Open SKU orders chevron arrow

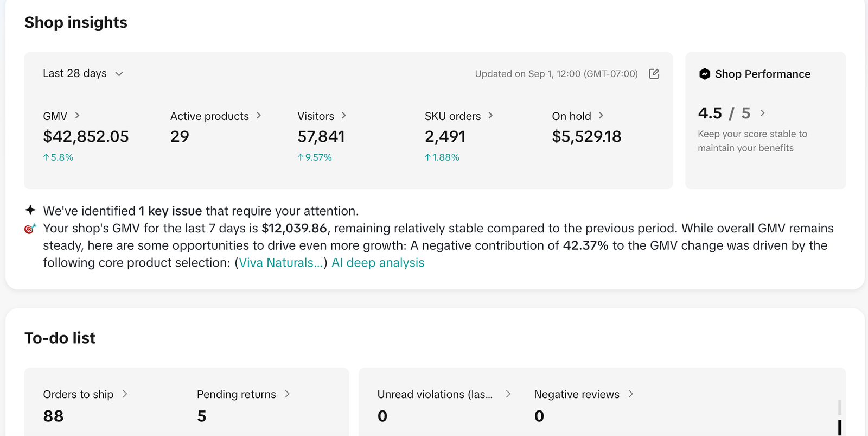490,115
